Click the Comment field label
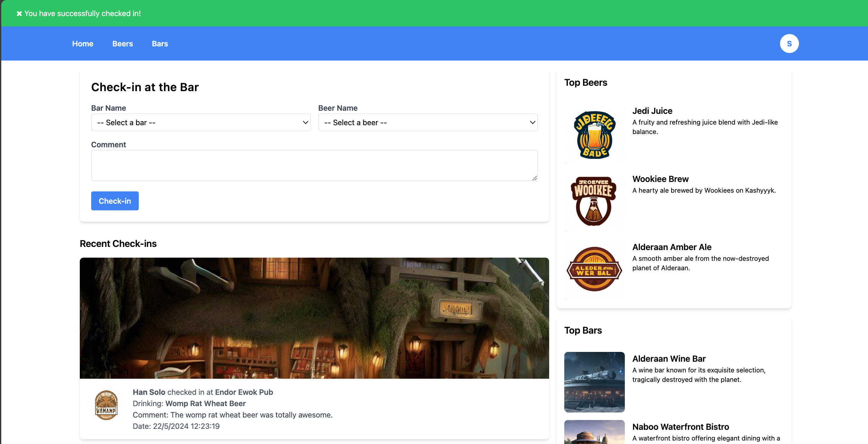The image size is (868, 444). (108, 144)
